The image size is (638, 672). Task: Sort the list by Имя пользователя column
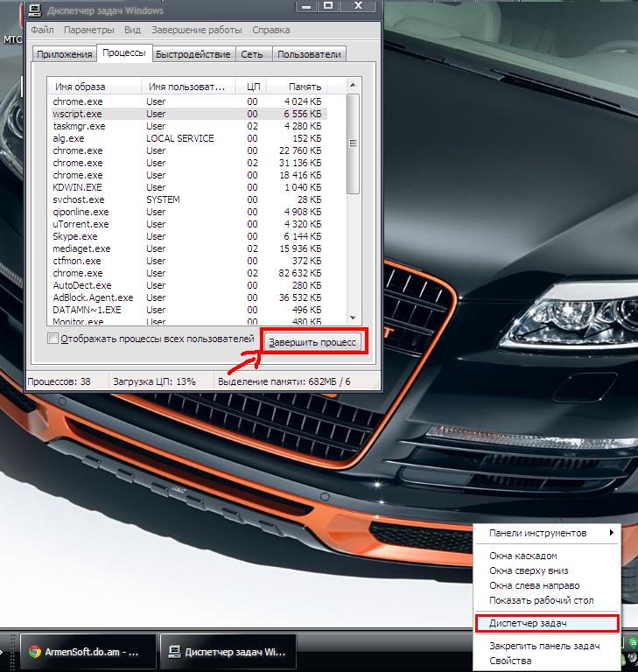click(x=188, y=86)
